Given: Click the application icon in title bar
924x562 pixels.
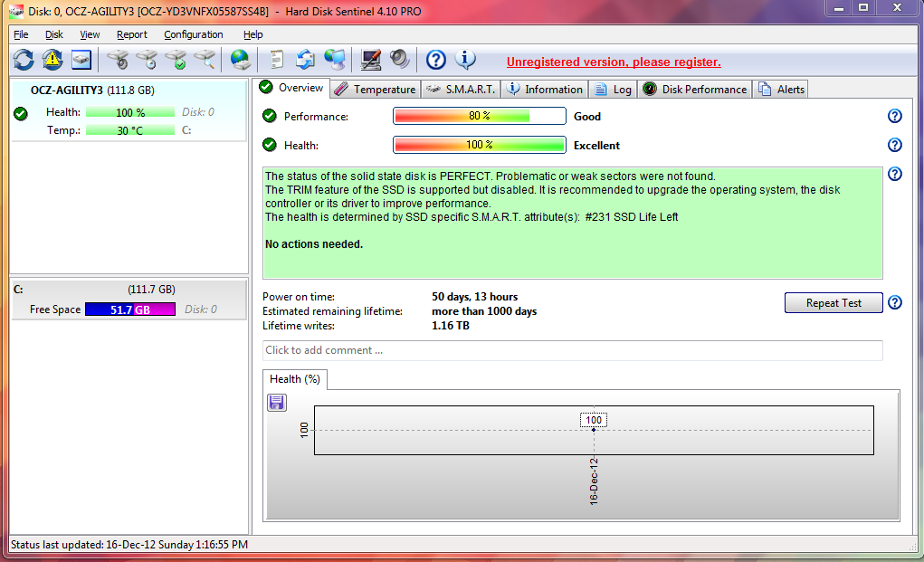Looking at the screenshot, I should click(16, 11).
